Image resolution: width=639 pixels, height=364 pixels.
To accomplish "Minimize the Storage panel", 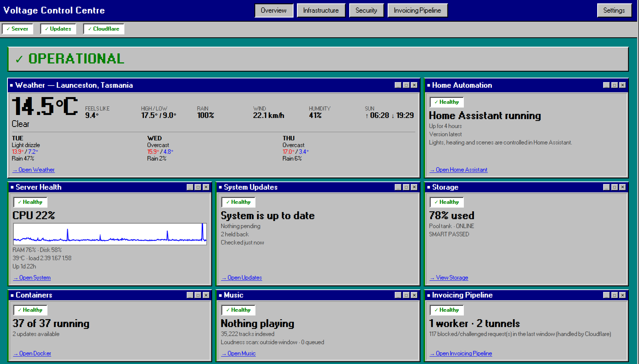I will (607, 187).
